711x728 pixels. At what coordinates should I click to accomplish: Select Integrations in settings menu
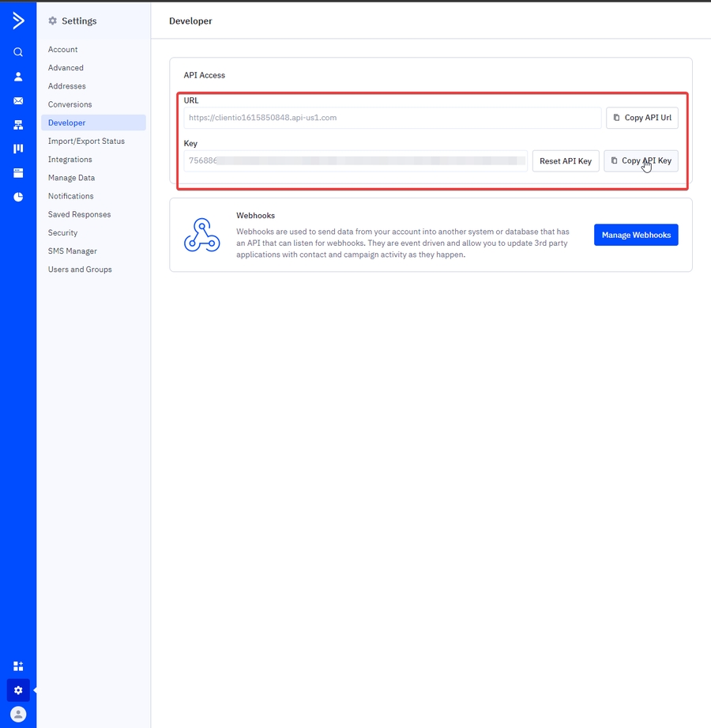(x=70, y=159)
